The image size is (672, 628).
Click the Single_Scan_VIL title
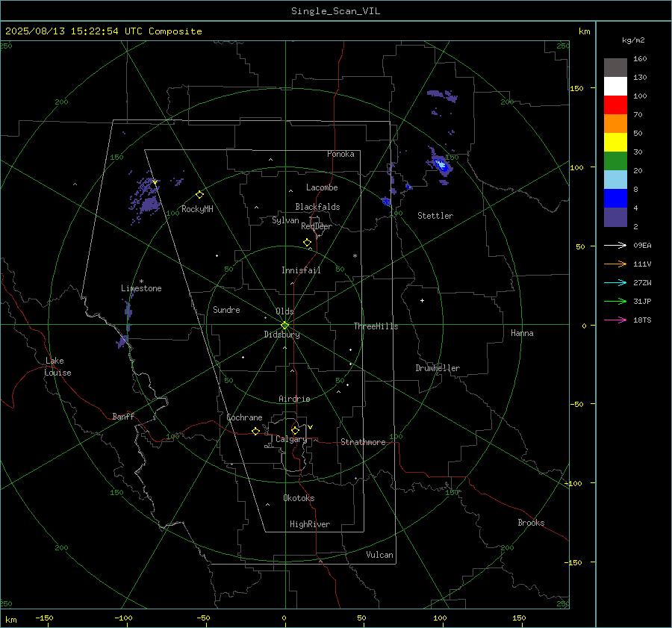point(335,11)
